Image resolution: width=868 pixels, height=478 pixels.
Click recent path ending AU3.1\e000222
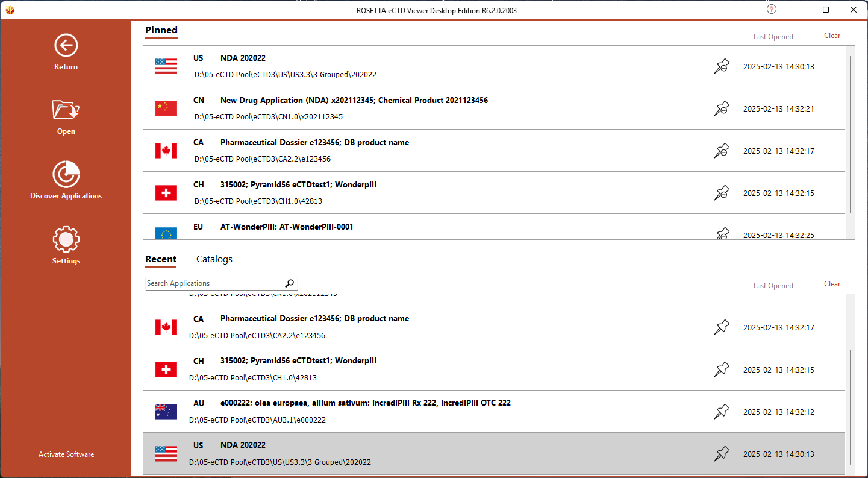click(257, 420)
